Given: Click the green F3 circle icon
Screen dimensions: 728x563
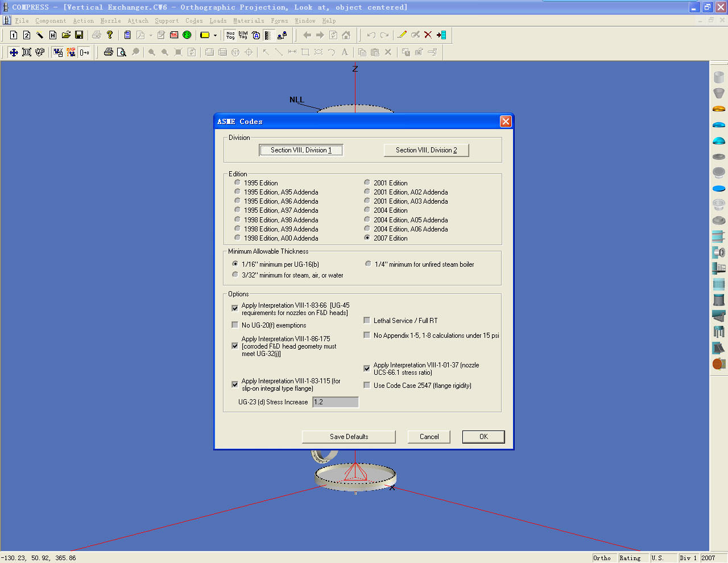Looking at the screenshot, I should coord(187,35).
